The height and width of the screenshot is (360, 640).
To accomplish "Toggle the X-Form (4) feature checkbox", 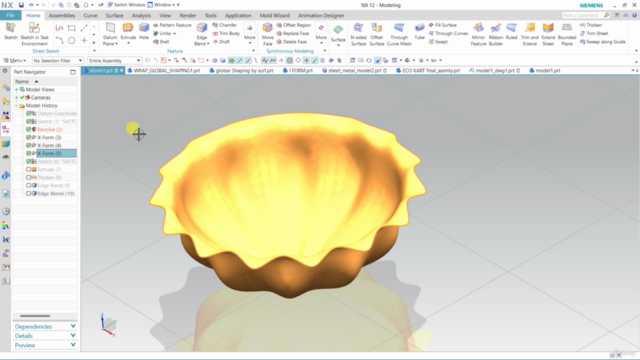I will pyautogui.click(x=29, y=145).
